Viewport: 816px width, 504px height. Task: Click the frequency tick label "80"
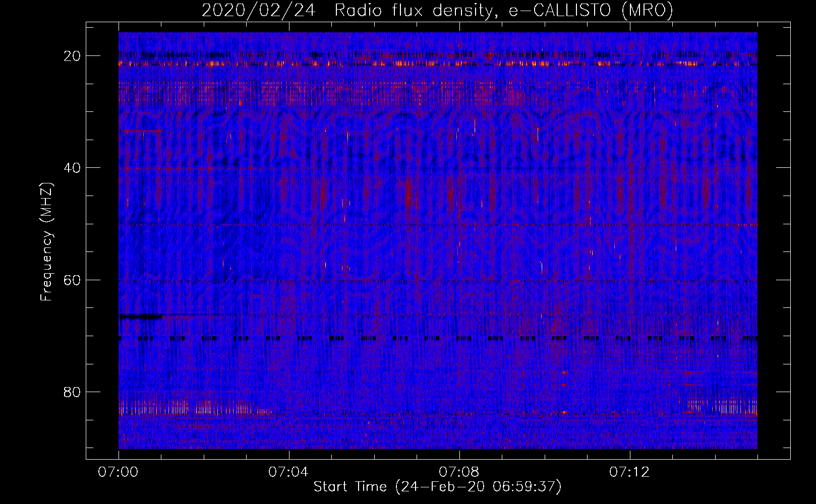click(72, 392)
